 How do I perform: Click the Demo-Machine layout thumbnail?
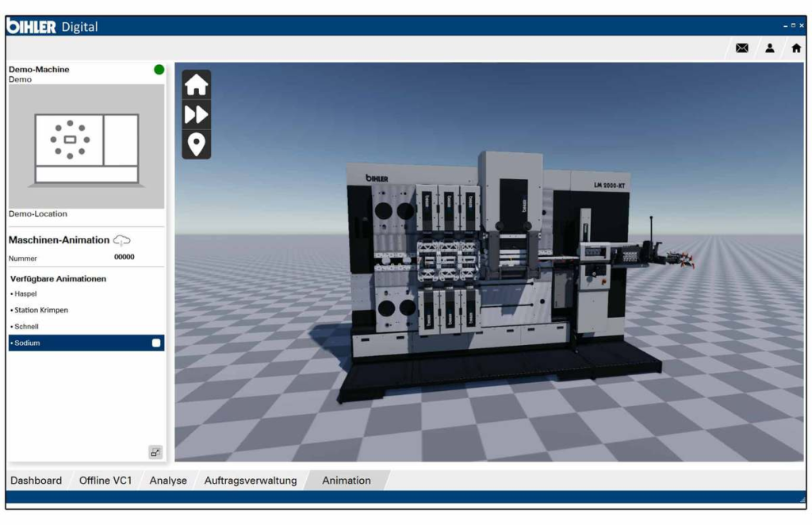click(x=86, y=147)
